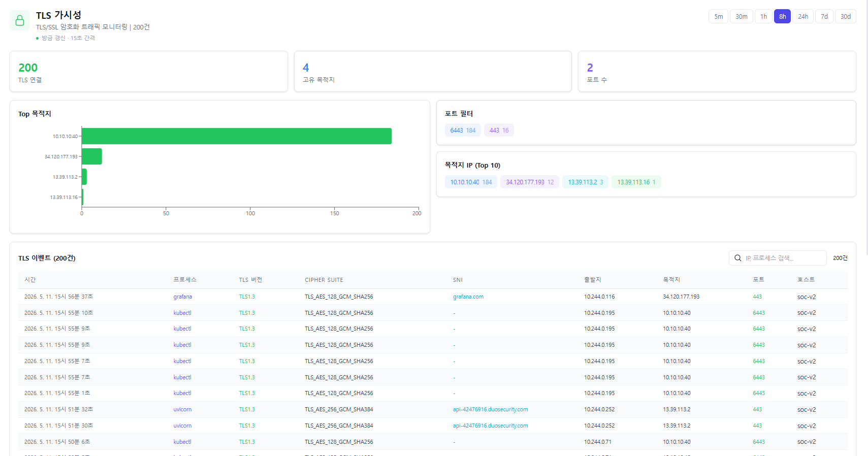
Task: Focus the IP/process search field
Action: coord(778,258)
